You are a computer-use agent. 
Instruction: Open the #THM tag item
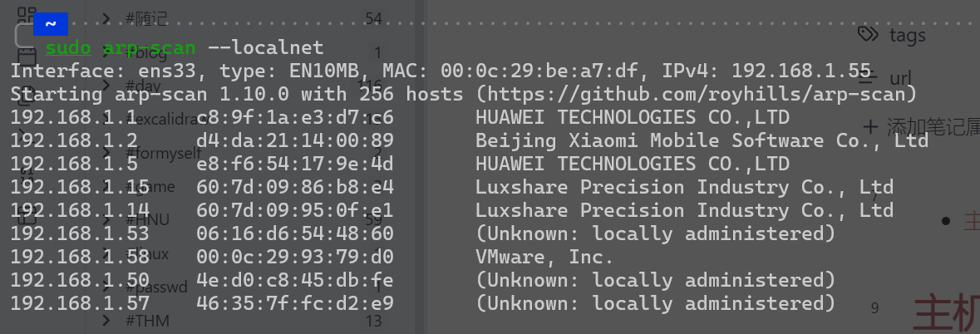pos(147,321)
